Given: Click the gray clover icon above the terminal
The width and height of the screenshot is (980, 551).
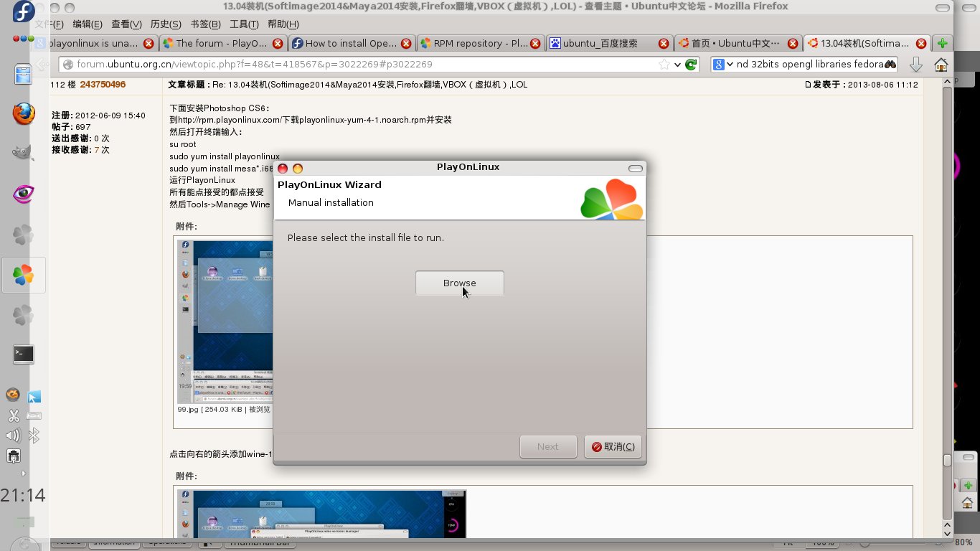Looking at the screenshot, I should 24,314.
